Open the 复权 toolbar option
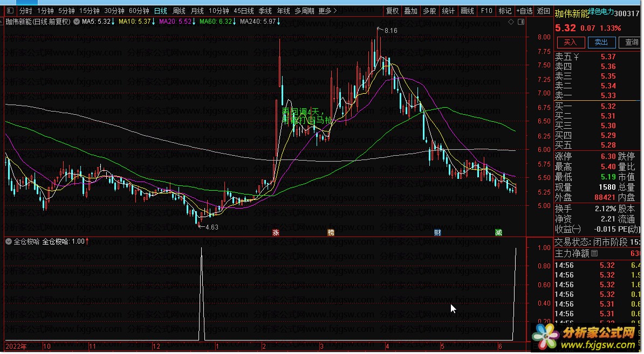The height and width of the screenshot is (354, 644). [392, 11]
